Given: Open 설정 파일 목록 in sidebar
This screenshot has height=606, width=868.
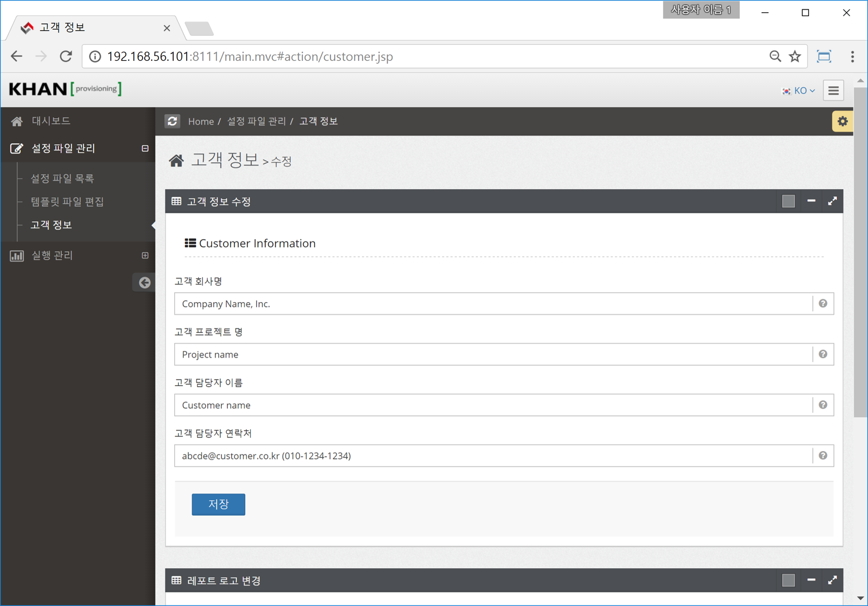Looking at the screenshot, I should [x=62, y=178].
